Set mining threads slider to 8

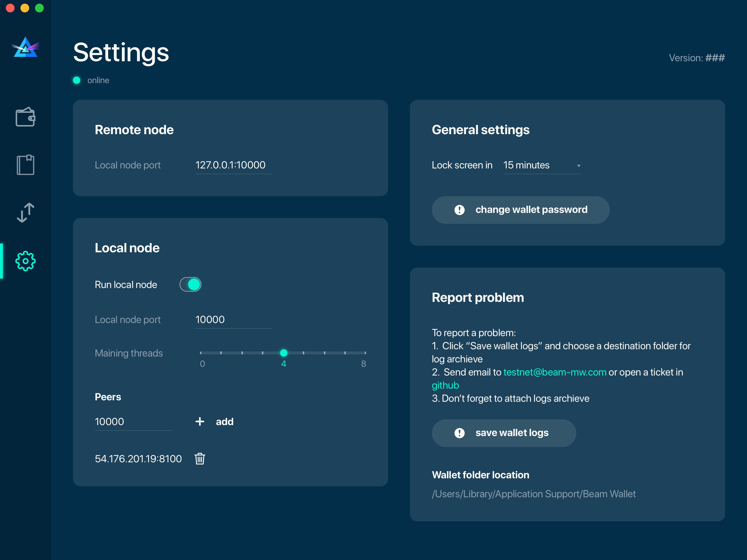pos(365,353)
